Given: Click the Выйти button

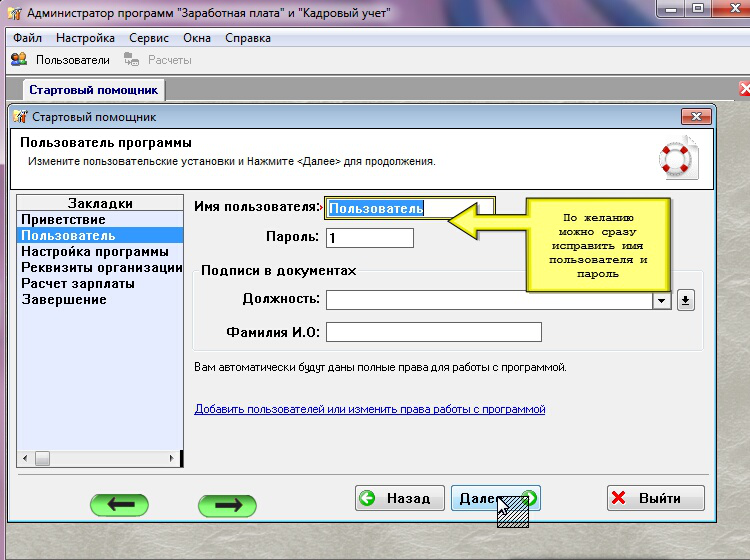Looking at the screenshot, I should (x=656, y=498).
